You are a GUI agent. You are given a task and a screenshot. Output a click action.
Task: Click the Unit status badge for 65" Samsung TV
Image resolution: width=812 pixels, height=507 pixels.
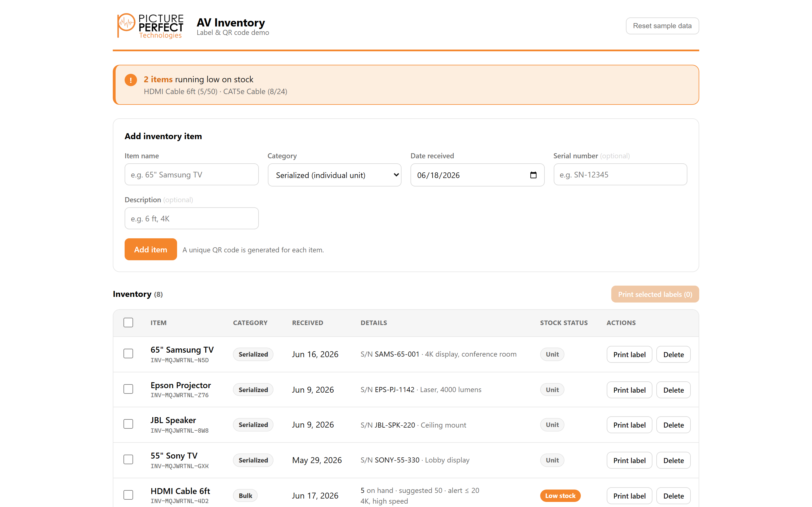tap(552, 354)
